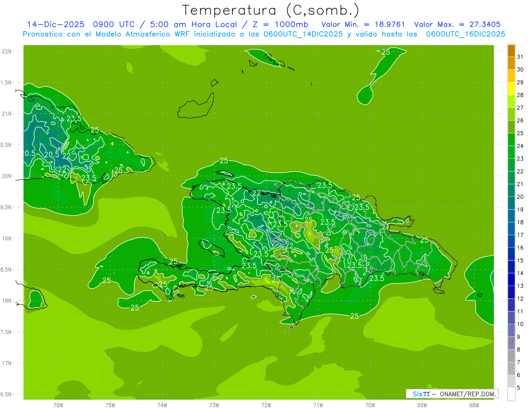Screen dimensions: 532x411
Task: Click the '22N' latitude axis label
Action: [x=7, y=51]
